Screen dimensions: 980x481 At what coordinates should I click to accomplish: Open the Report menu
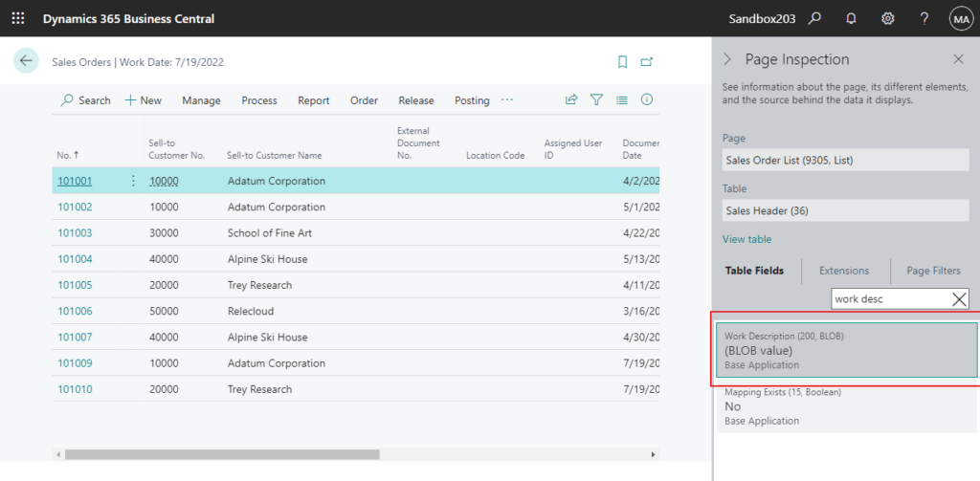(314, 100)
